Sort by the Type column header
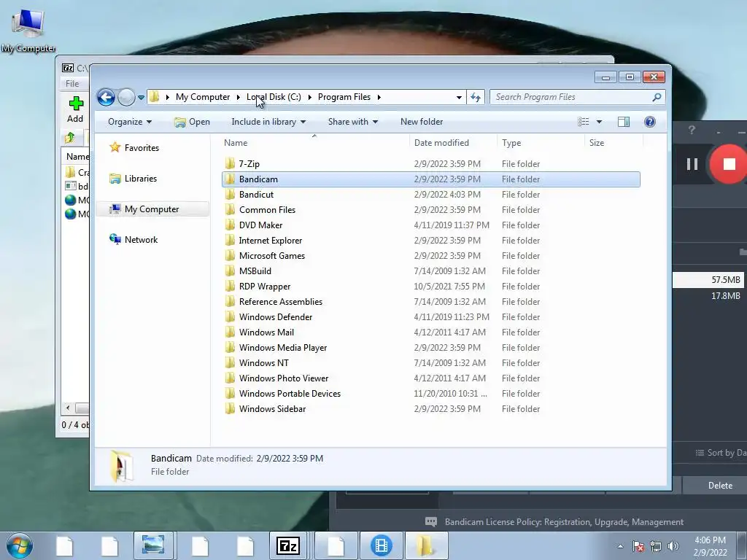This screenshot has width=747, height=560. (x=511, y=143)
